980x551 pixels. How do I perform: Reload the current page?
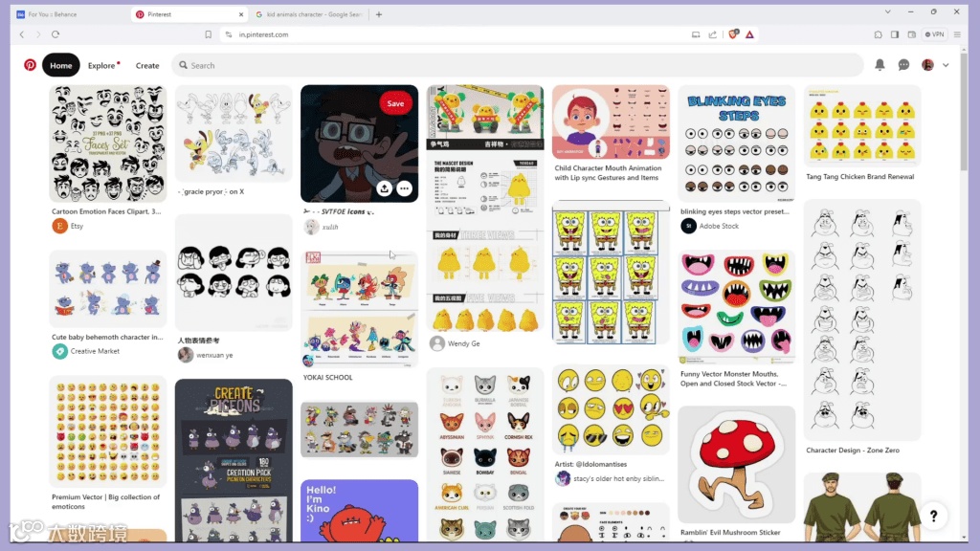56,34
